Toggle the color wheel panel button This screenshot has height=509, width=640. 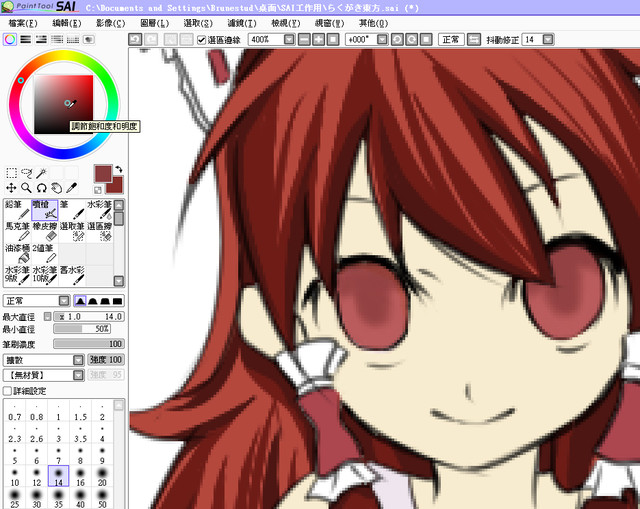coord(10,39)
